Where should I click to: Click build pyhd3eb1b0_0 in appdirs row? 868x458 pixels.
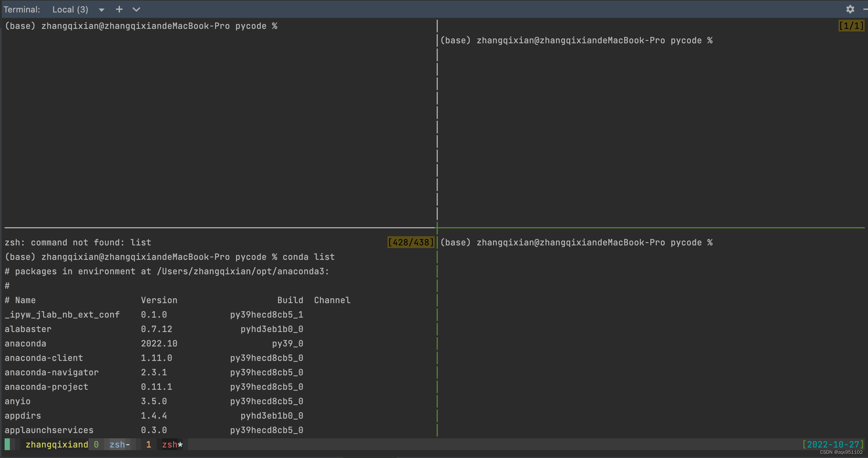[x=272, y=416]
